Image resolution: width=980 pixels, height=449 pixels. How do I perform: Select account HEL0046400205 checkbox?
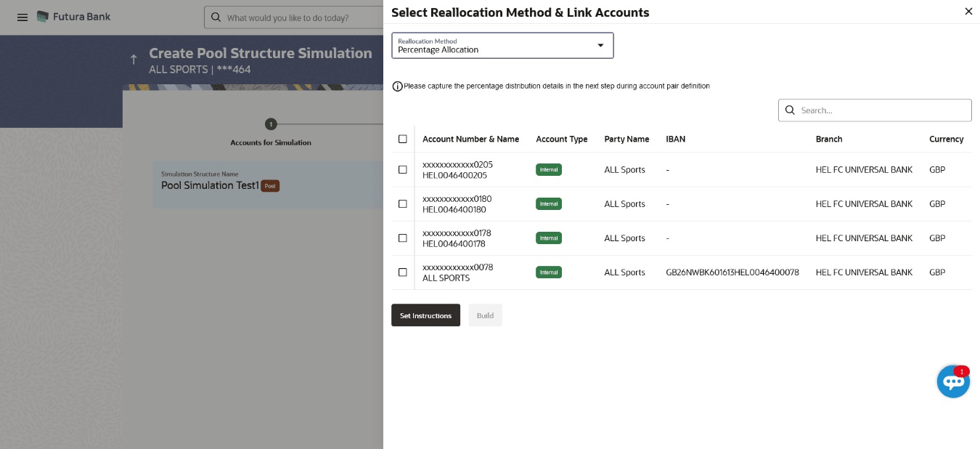(x=403, y=170)
